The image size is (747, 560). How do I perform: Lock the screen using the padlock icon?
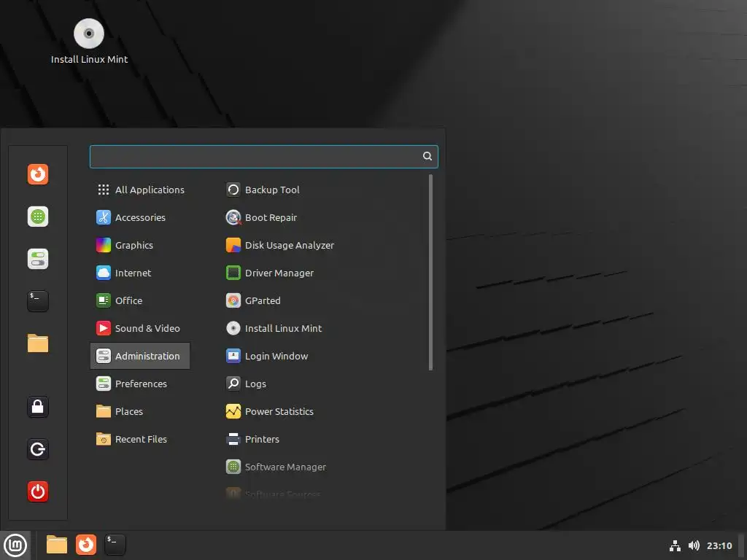38,407
